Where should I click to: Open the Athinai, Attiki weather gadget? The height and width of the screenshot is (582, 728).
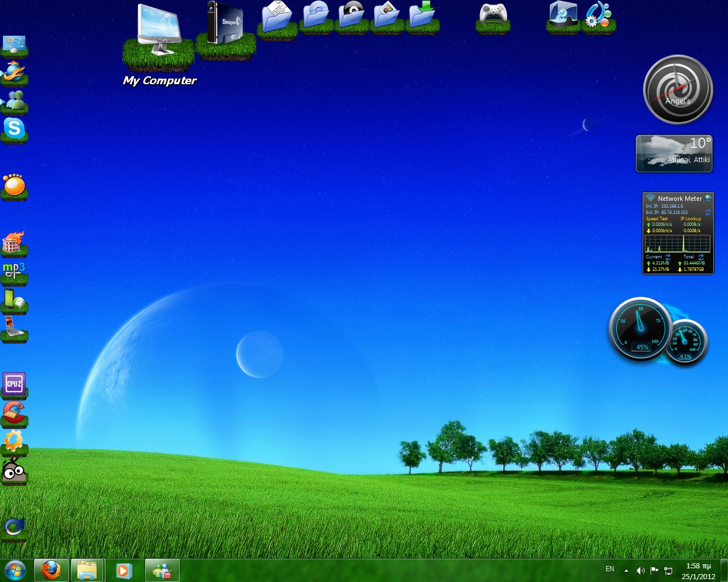[x=674, y=154]
